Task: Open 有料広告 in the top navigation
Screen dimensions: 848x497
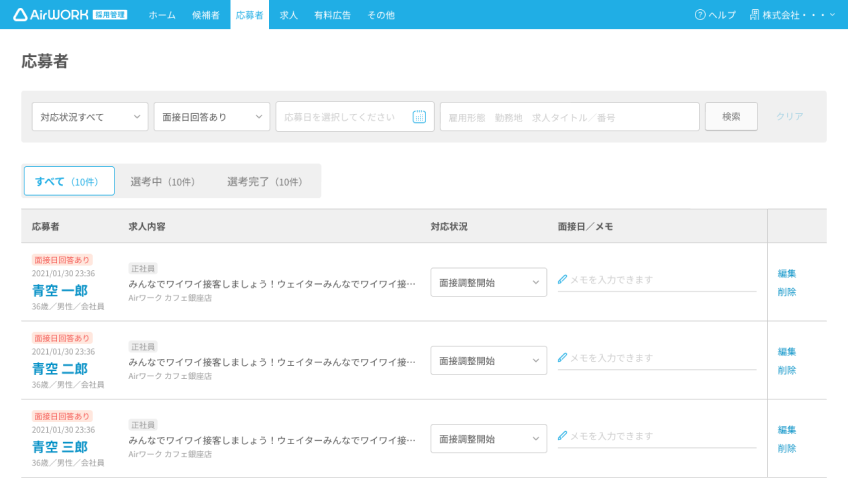Action: [333, 15]
